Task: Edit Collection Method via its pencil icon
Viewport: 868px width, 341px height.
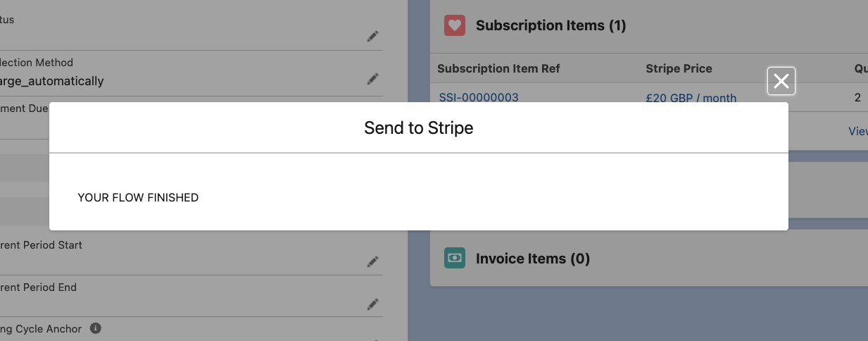Action: 372,79
